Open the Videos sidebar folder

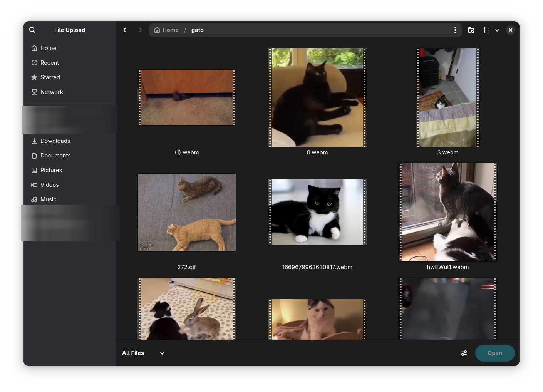click(x=69, y=185)
